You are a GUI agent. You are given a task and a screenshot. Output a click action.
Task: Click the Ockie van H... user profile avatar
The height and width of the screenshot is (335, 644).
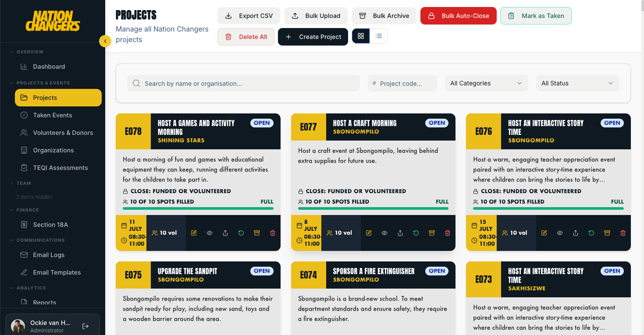click(18, 326)
